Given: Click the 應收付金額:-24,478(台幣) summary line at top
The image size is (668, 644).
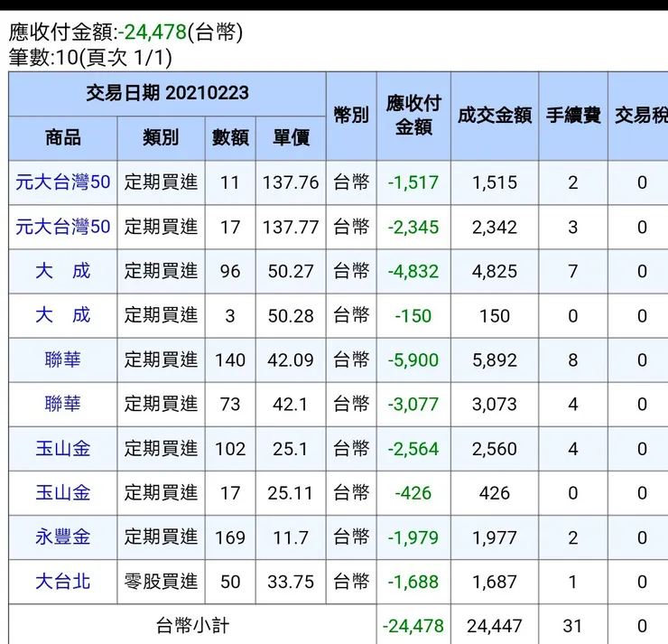Looking at the screenshot, I should pos(125,32).
